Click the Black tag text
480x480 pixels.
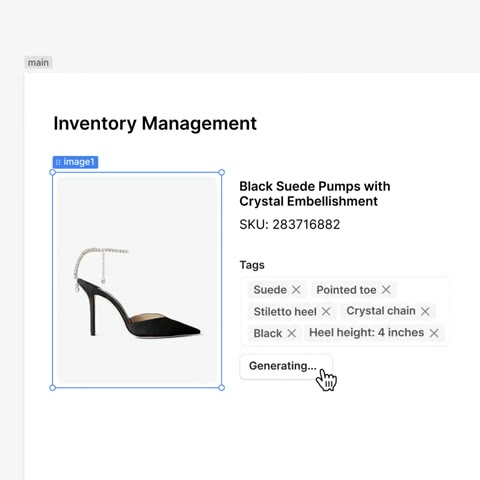[x=268, y=333]
